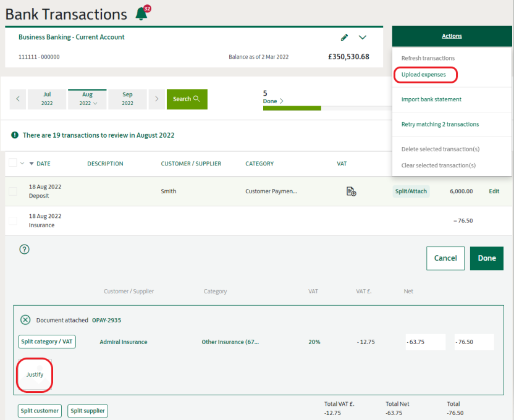Click the 19 transactions to review alert icon
Image resolution: width=514 pixels, height=420 pixels.
15,135
